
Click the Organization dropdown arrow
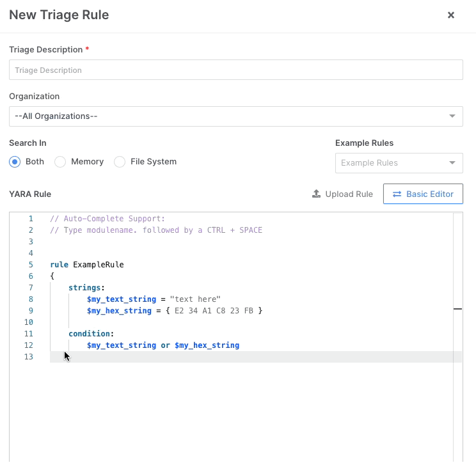pyautogui.click(x=452, y=116)
